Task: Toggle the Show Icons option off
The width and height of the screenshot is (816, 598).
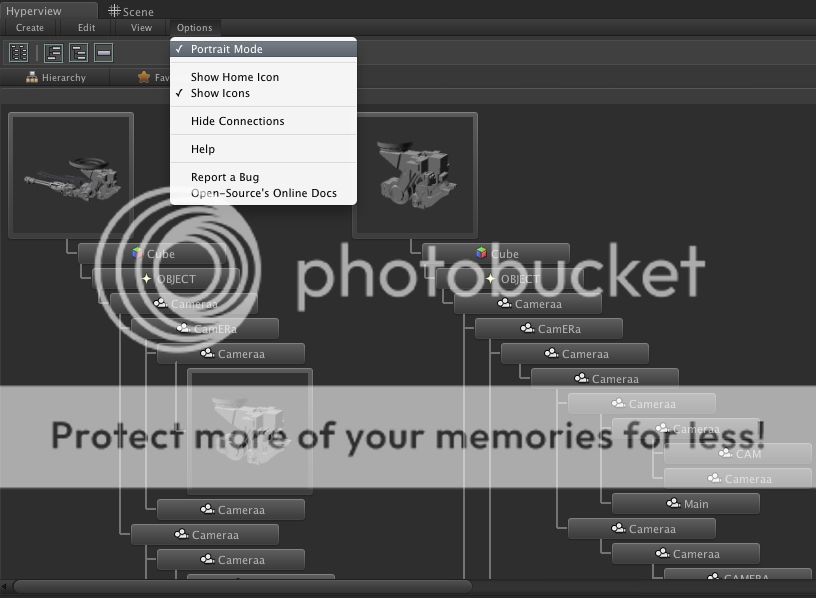Action: 263,93
